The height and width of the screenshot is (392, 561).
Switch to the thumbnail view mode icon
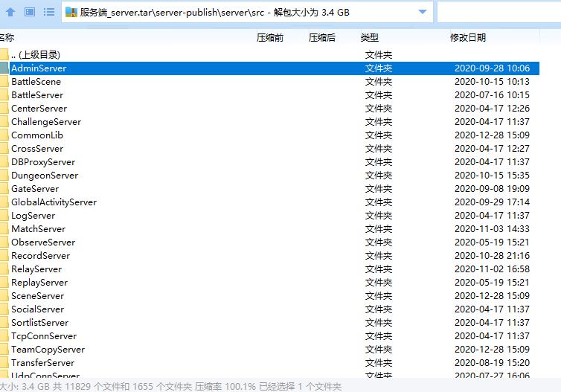pos(30,12)
